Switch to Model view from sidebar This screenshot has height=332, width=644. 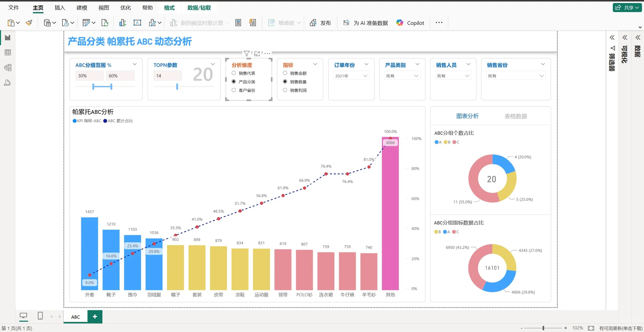pyautogui.click(x=7, y=68)
